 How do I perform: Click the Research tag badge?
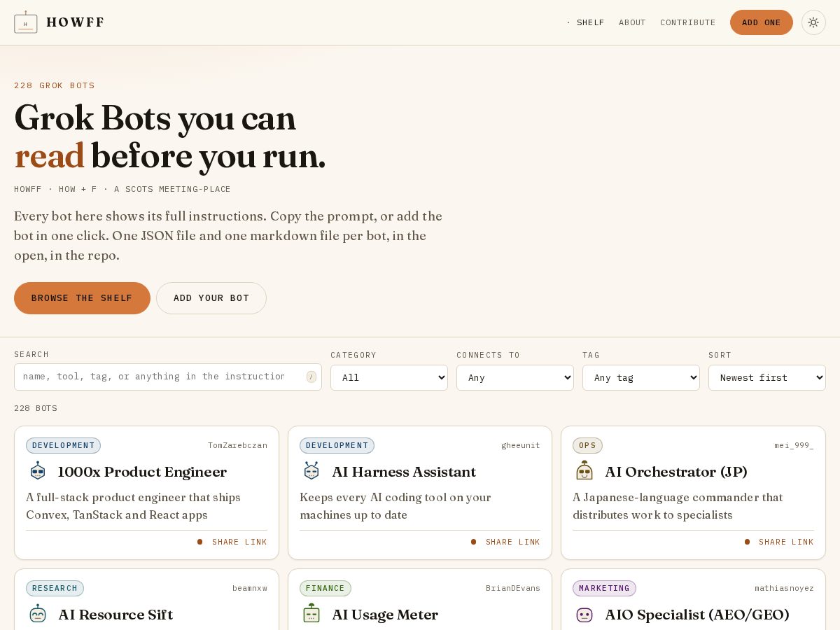pos(55,588)
